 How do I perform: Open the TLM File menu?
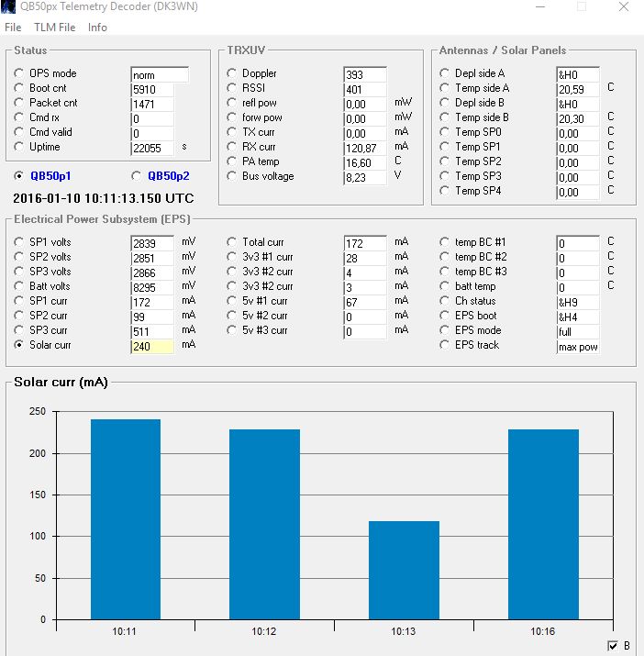coord(55,28)
